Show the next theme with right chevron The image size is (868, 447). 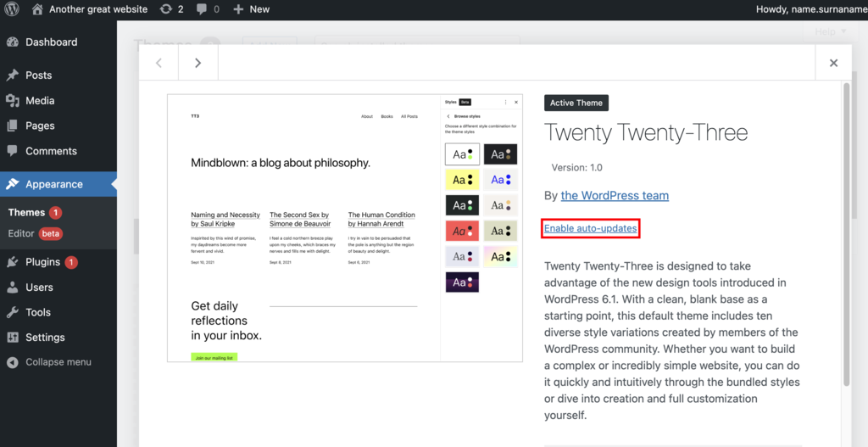pyautogui.click(x=198, y=63)
